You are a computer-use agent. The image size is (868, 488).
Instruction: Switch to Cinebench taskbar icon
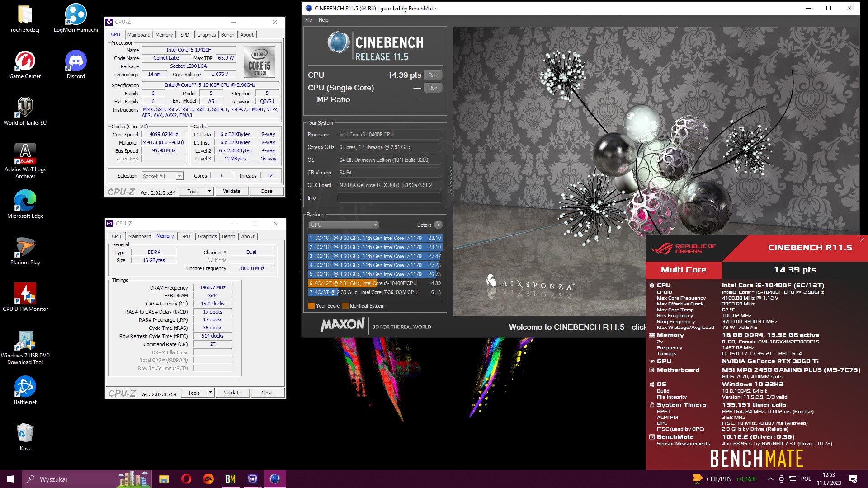point(274,479)
